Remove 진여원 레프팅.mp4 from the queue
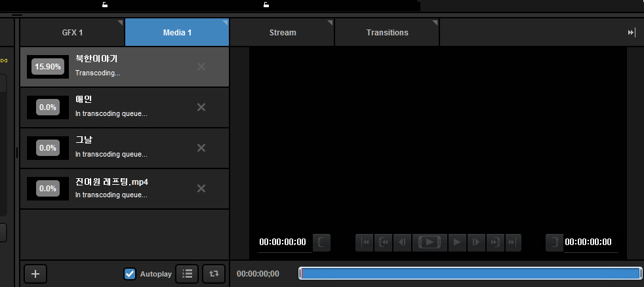This screenshot has width=644, height=287. [201, 189]
